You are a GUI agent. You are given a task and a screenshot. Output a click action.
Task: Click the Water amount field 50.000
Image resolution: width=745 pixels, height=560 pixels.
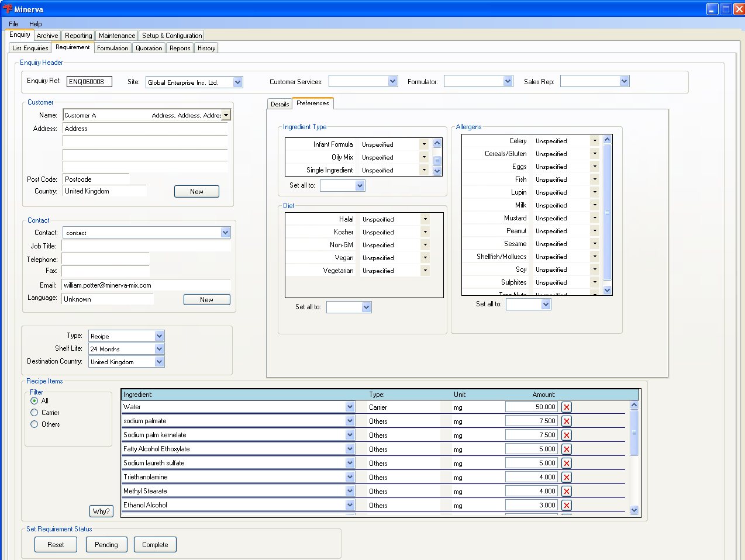(x=532, y=407)
